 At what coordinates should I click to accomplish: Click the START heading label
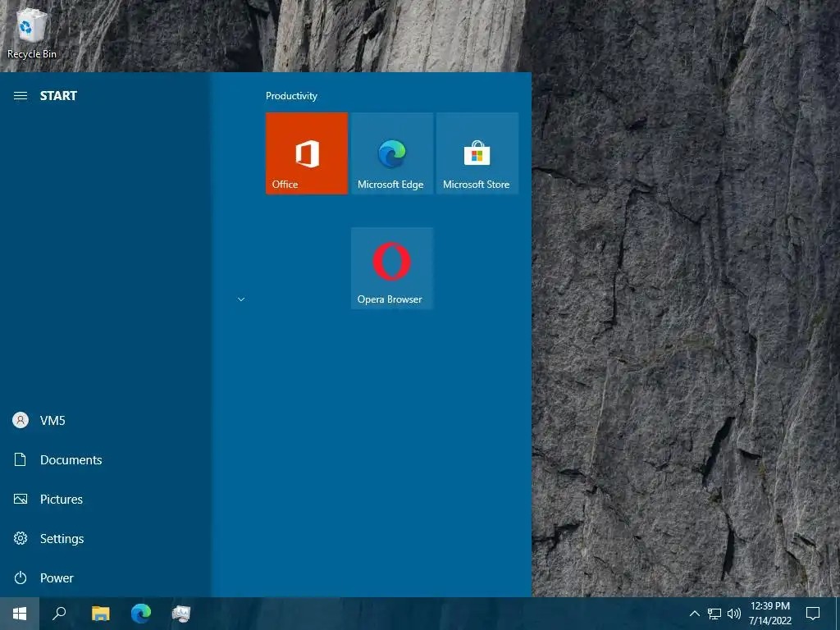[x=58, y=96]
